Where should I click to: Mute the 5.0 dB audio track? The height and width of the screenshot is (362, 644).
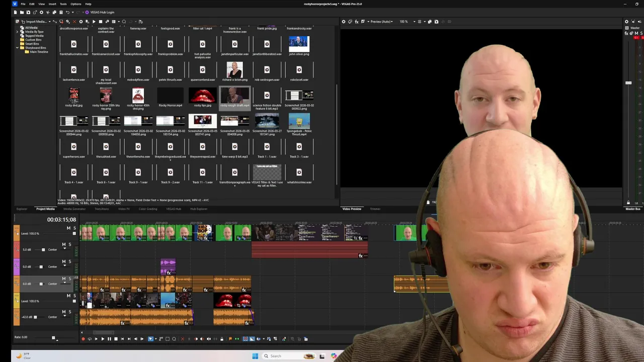pos(64,244)
